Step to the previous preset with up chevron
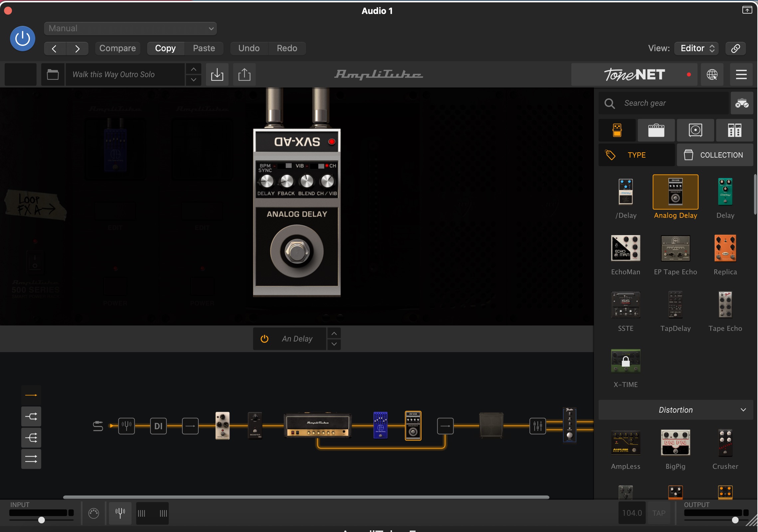758x532 pixels. [194, 69]
